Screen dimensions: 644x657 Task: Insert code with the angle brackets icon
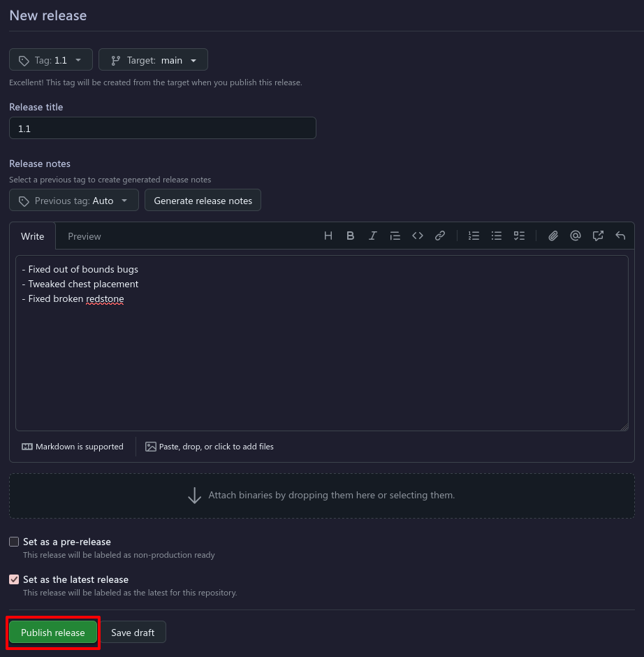point(418,236)
